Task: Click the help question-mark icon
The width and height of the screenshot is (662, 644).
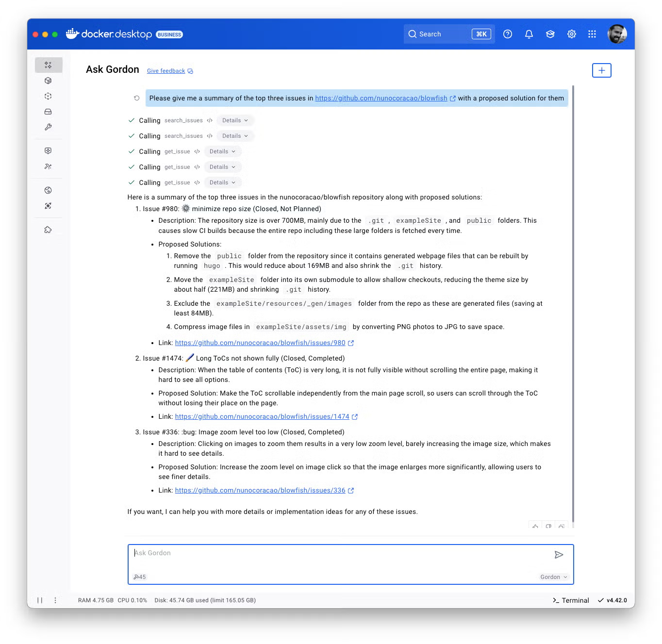Action: point(508,34)
